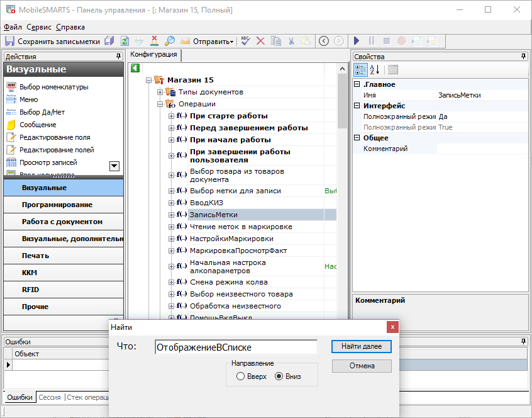Click the magnifier search toolbar icon

click(x=169, y=41)
